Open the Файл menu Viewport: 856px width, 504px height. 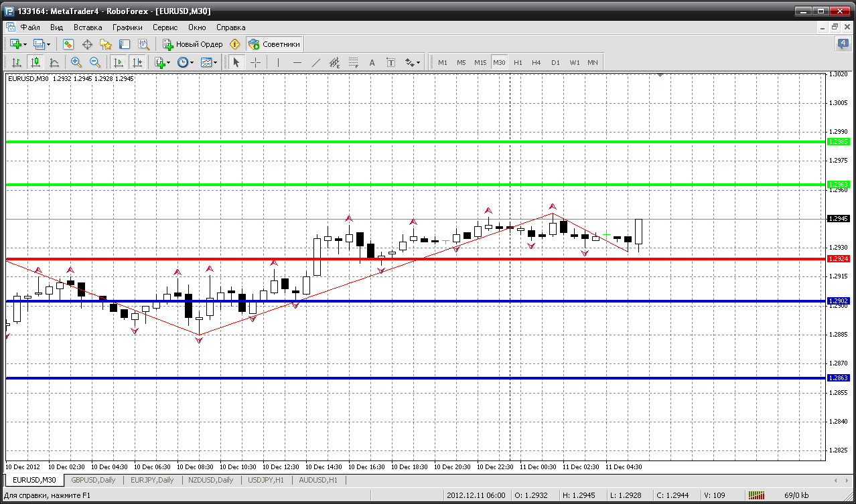point(30,27)
